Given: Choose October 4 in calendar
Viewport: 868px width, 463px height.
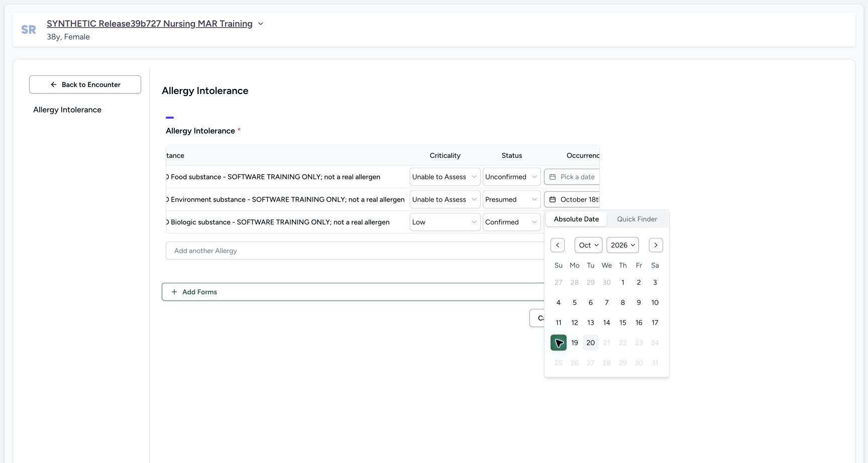Looking at the screenshot, I should (x=559, y=303).
